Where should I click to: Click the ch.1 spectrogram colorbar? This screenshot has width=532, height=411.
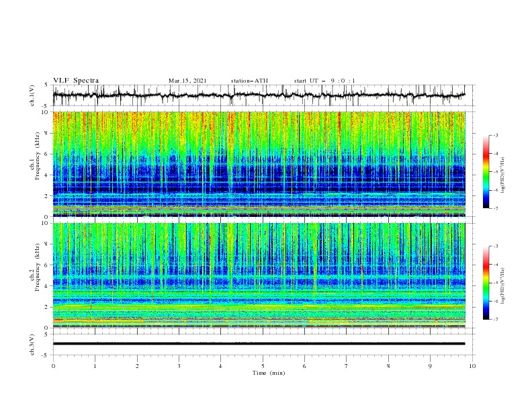tap(486, 172)
